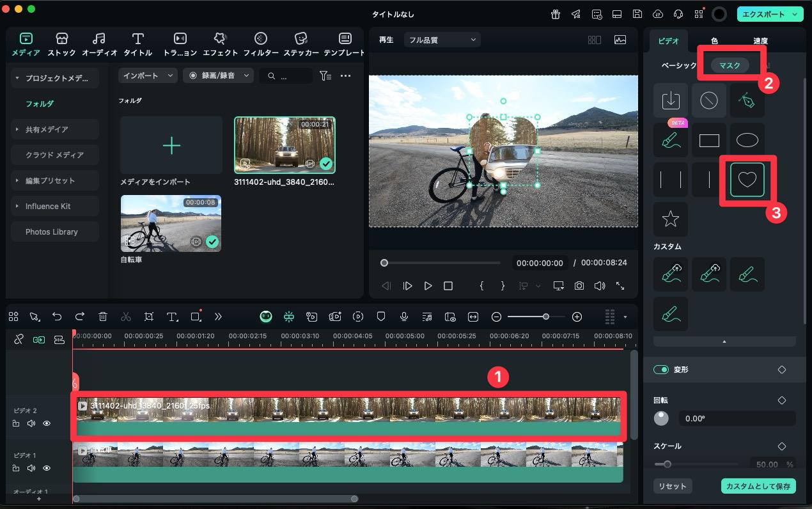
Task: Click the timeline zoom slider handle
Action: 545,317
